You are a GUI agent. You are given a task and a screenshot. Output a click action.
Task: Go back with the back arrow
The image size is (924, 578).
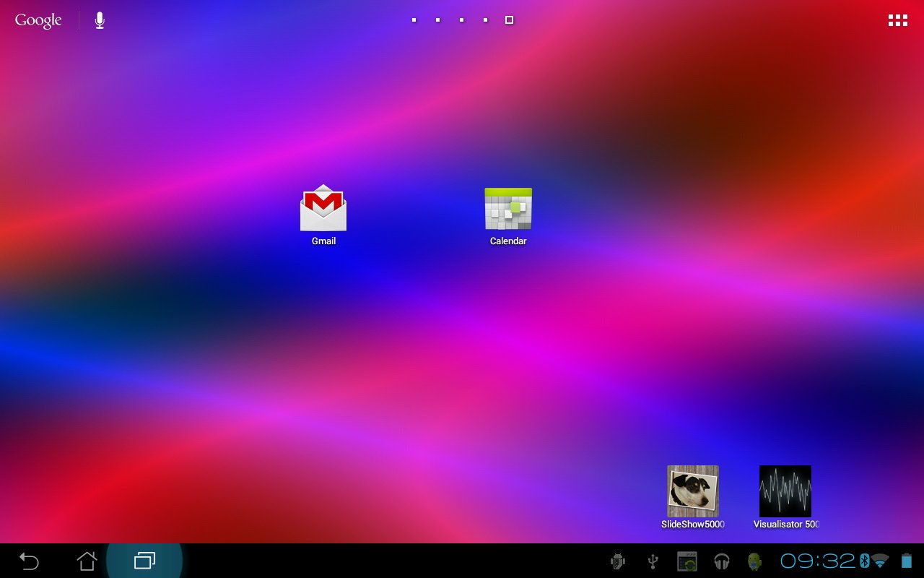point(29,561)
